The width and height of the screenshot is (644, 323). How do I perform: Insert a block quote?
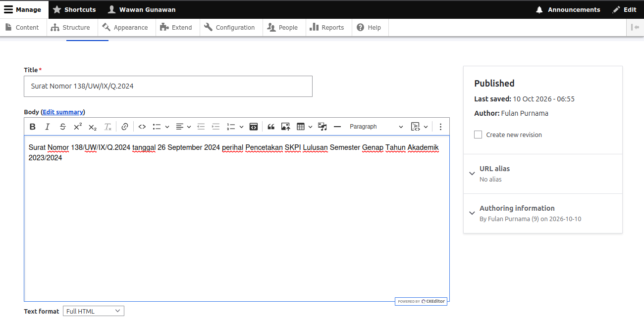tap(271, 127)
